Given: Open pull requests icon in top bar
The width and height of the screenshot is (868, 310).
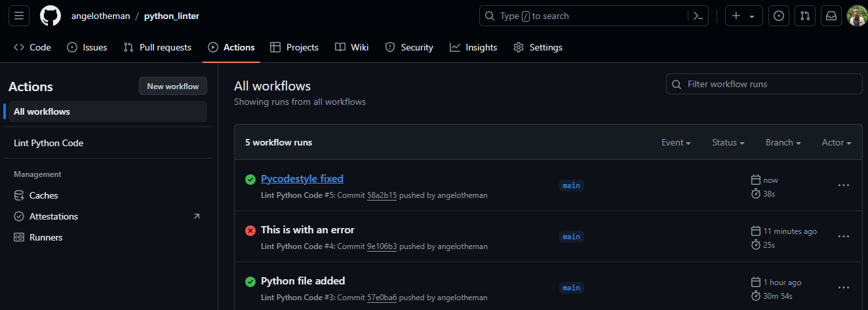Looking at the screenshot, I should point(804,16).
